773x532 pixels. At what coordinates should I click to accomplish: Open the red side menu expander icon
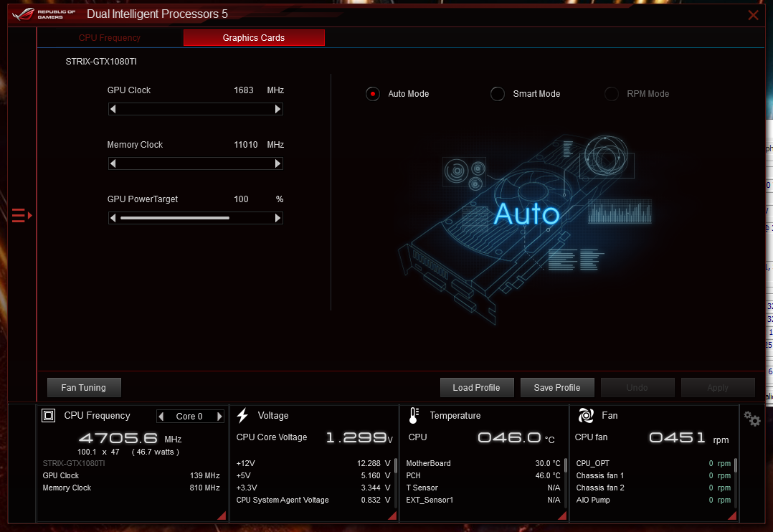pyautogui.click(x=22, y=216)
